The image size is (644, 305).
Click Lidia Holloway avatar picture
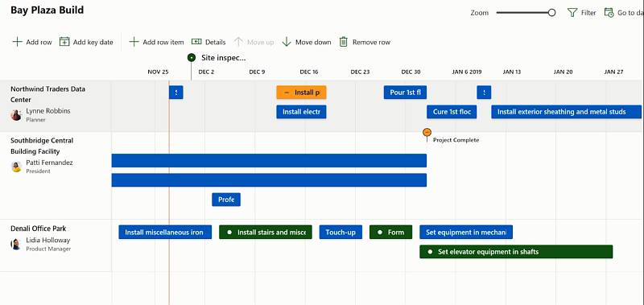click(x=16, y=245)
